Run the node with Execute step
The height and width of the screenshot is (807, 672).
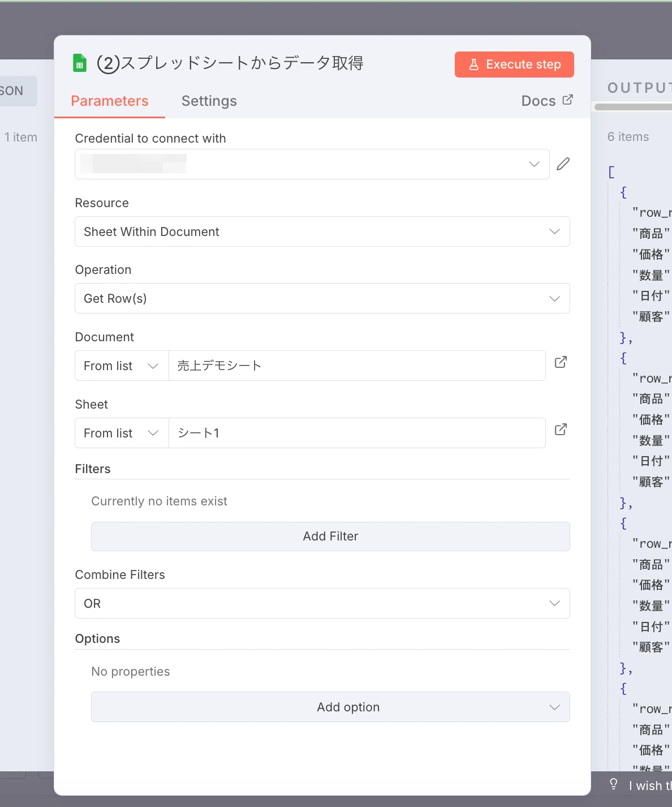tap(514, 65)
